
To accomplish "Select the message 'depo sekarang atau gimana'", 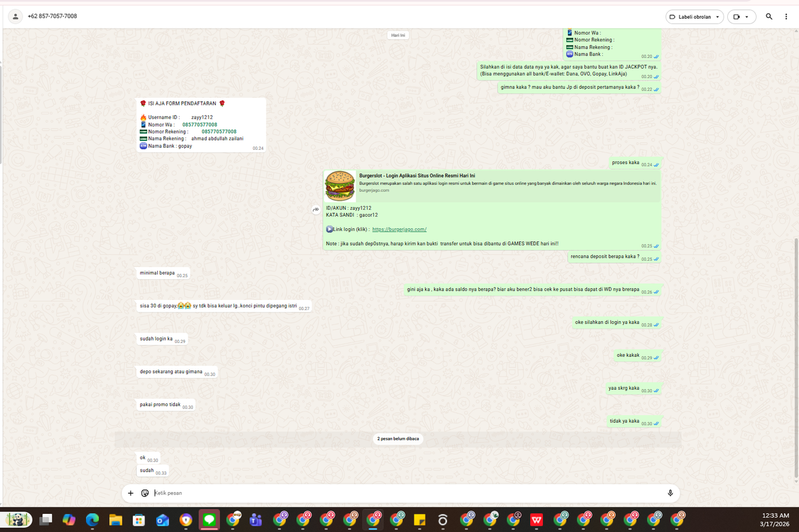I will 177,372.
